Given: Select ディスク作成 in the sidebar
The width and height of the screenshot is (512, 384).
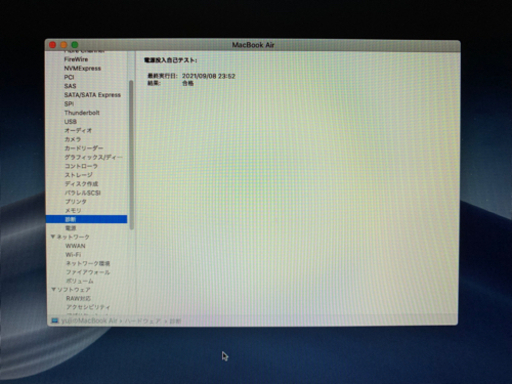Looking at the screenshot, I should pos(81,184).
